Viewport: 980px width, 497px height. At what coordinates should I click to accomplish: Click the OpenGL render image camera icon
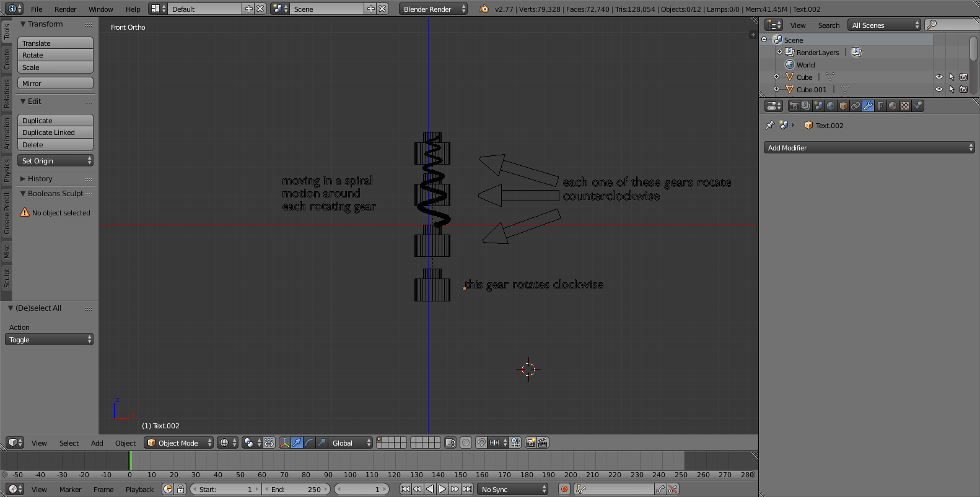(x=530, y=443)
